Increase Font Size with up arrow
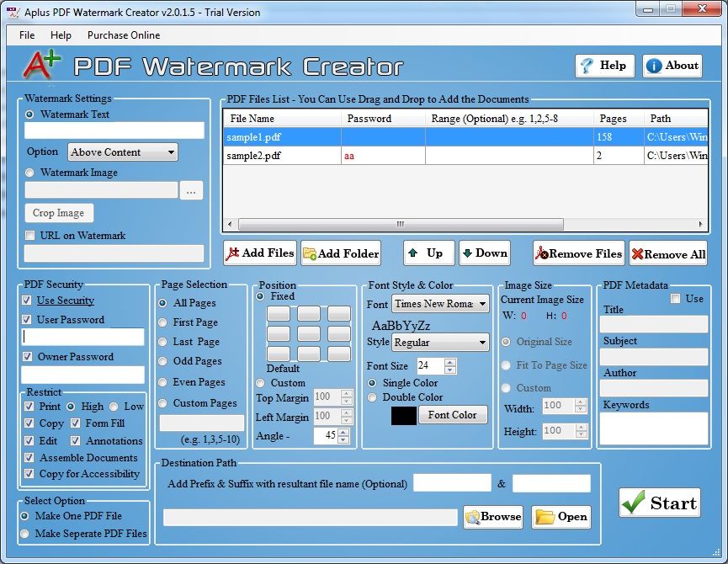 [x=450, y=363]
